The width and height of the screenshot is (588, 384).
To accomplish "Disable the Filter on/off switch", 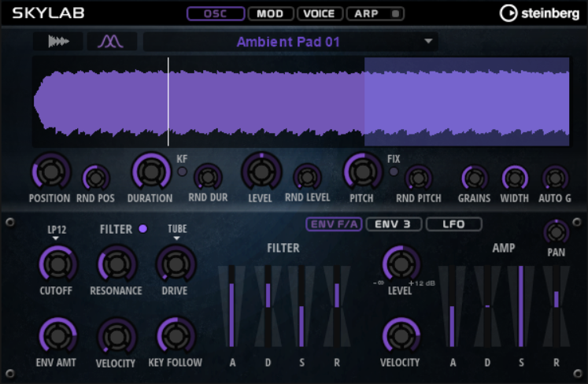I will (143, 229).
